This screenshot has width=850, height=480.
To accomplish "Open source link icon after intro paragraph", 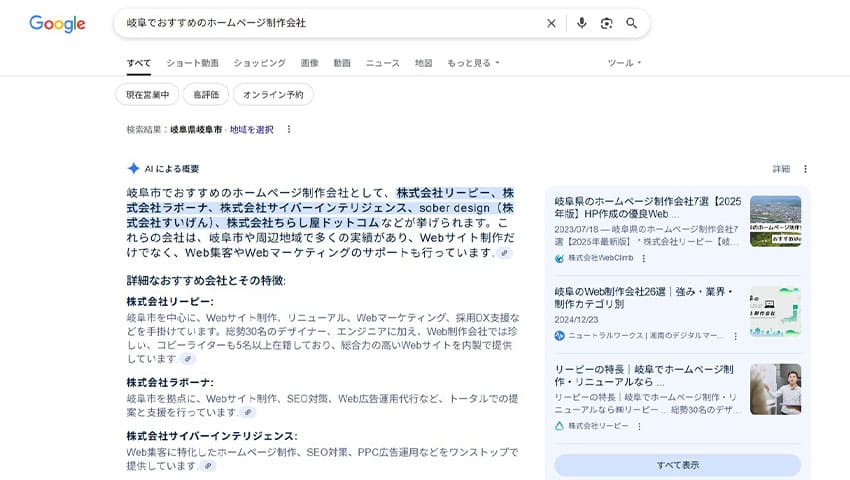I will pos(505,253).
